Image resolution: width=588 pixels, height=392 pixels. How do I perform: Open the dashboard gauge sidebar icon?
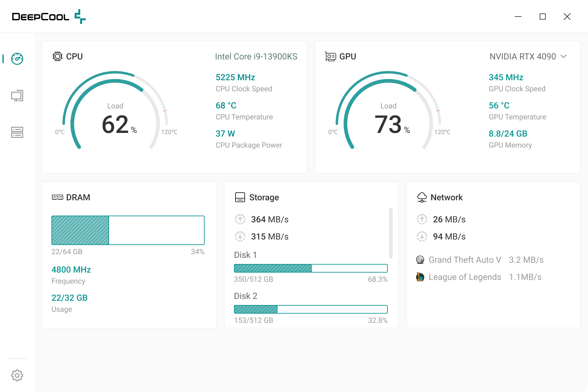pos(17,59)
